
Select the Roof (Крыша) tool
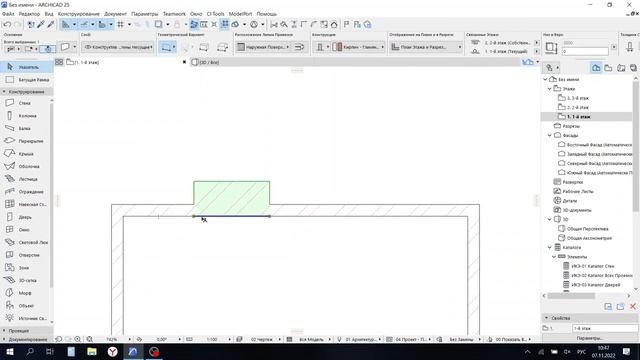(x=24, y=154)
